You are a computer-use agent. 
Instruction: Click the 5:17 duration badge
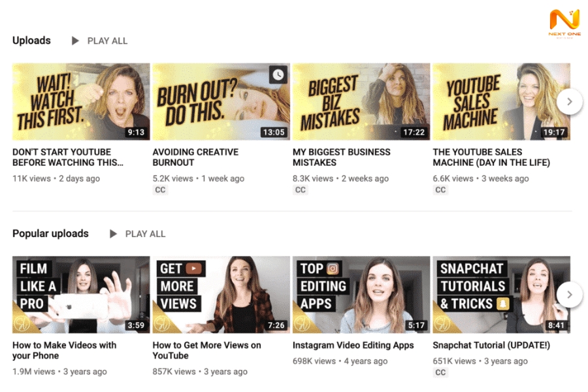[416, 325]
